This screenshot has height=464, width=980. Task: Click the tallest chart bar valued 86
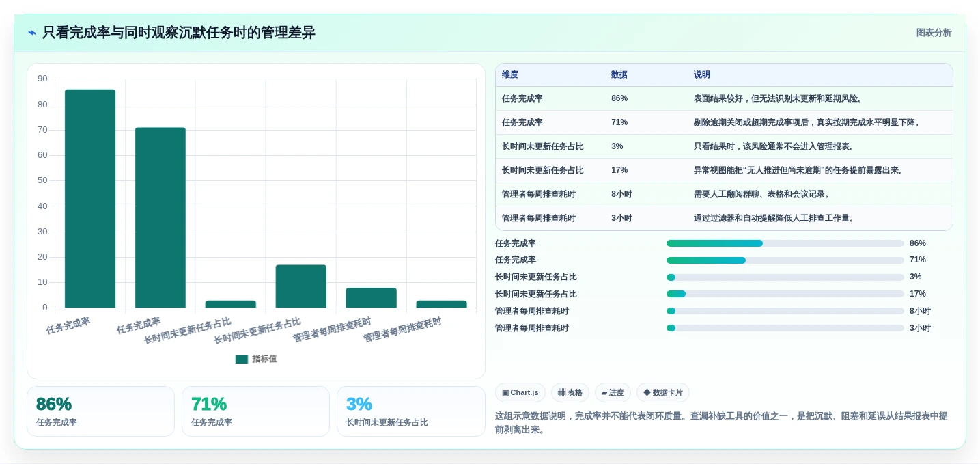point(90,198)
